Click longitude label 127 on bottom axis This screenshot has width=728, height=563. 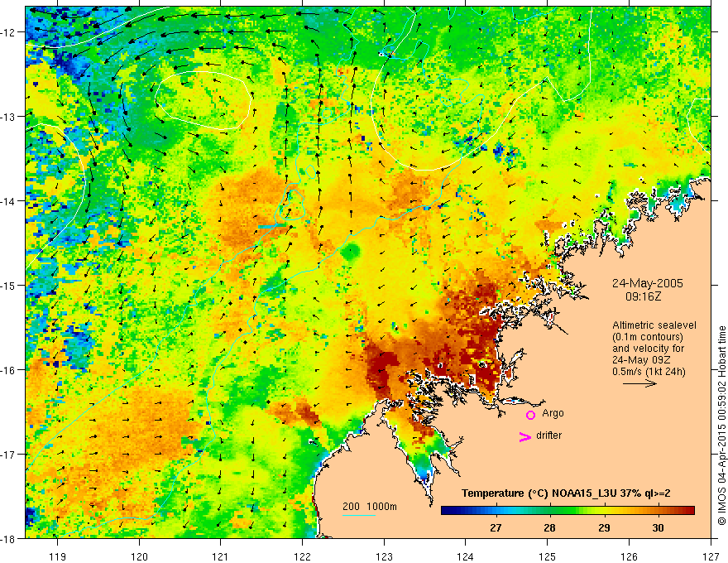click(711, 556)
